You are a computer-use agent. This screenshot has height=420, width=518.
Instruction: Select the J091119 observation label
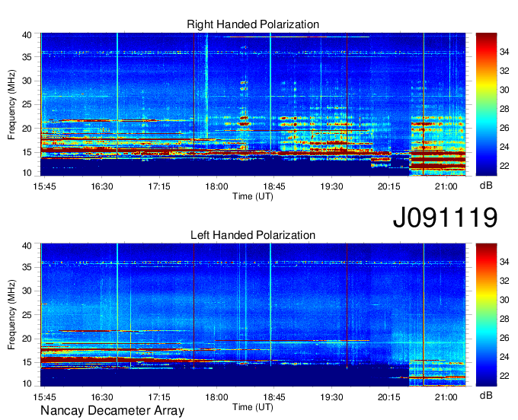[445, 217]
